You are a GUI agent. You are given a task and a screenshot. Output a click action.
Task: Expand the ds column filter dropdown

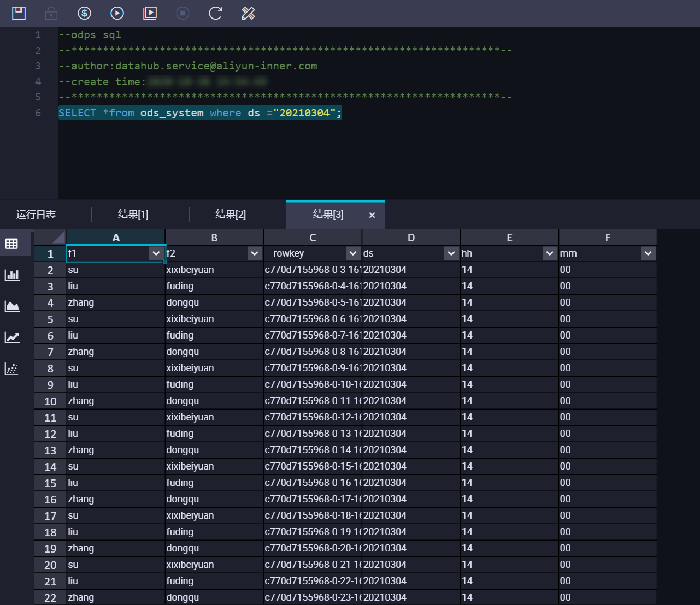[451, 253]
